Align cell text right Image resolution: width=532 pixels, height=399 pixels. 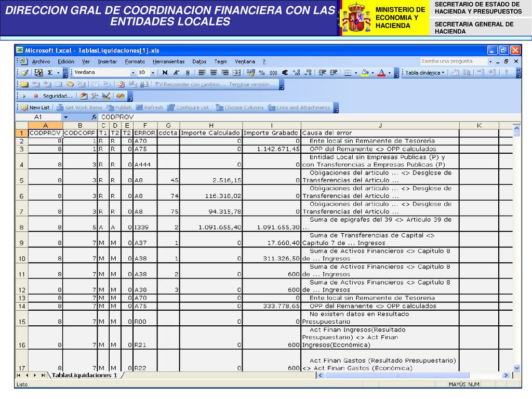(225, 73)
